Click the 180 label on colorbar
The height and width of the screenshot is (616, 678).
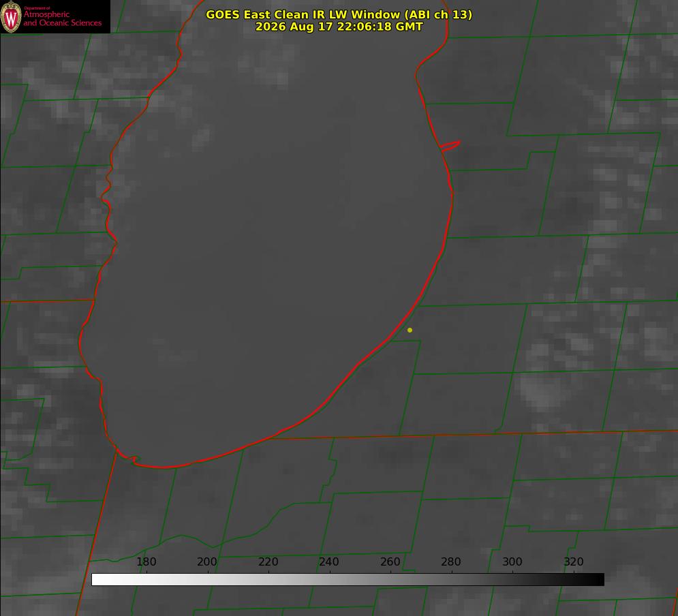146,561
